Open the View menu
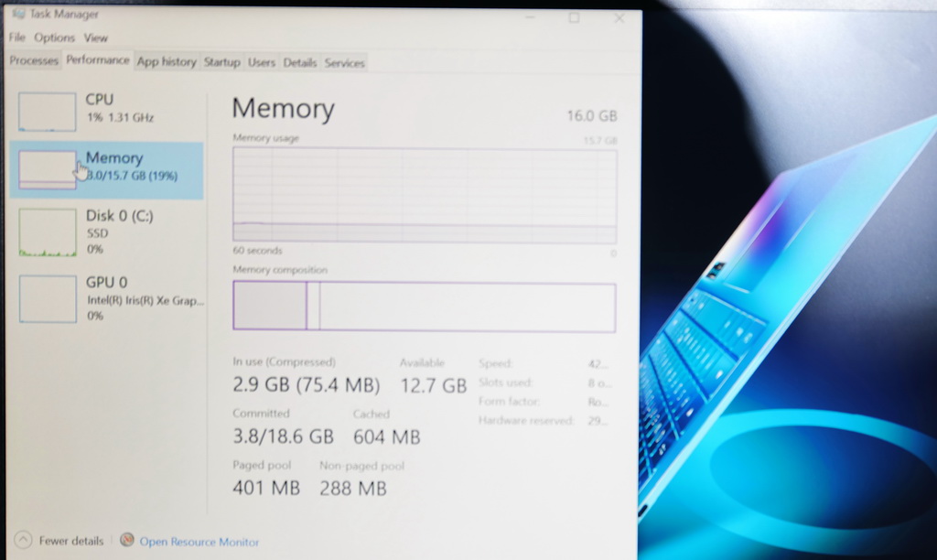 coord(95,38)
